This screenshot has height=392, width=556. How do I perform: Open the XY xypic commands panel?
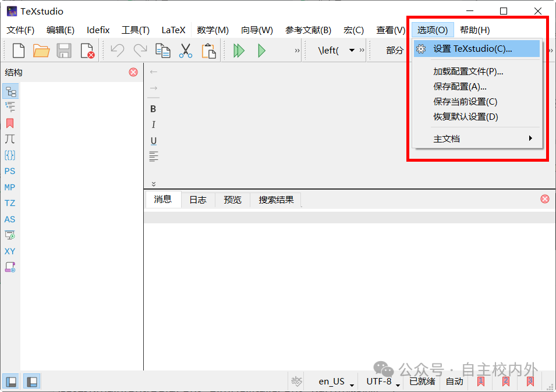pos(10,251)
